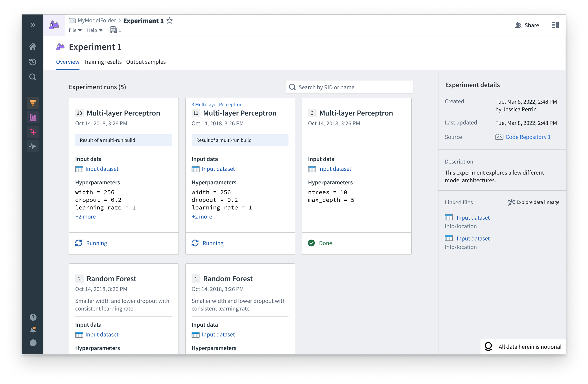Screen dimensions: 588x384
Task: Expand the left sidebar with double chevron
Action: pyautogui.click(x=33, y=25)
